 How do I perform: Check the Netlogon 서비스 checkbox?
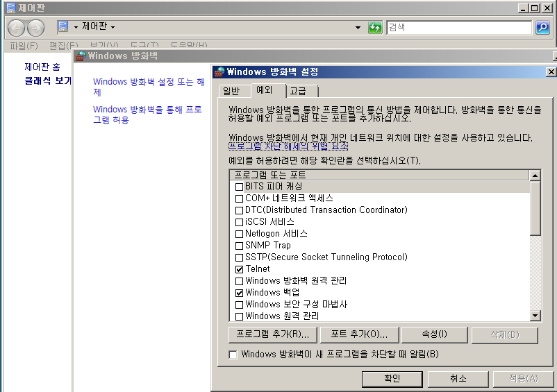click(x=239, y=234)
